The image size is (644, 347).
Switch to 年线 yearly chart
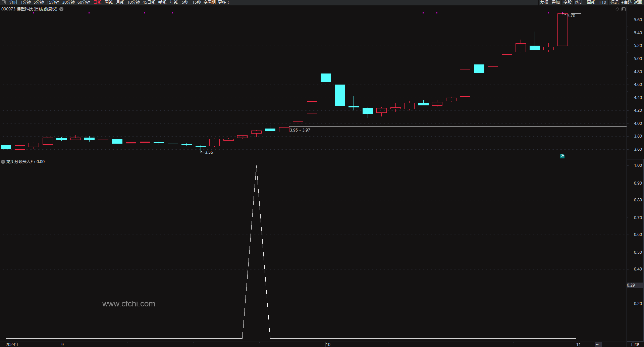coord(174,2)
